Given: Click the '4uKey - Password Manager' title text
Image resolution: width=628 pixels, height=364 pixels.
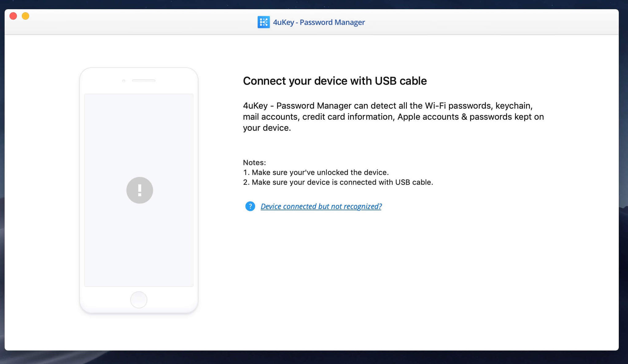Looking at the screenshot, I should (x=319, y=22).
